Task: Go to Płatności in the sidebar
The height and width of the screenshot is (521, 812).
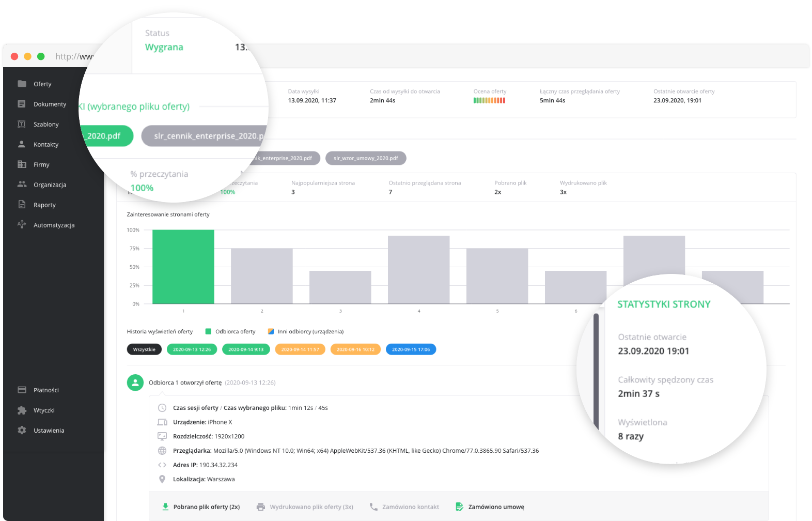Action: pyautogui.click(x=46, y=390)
